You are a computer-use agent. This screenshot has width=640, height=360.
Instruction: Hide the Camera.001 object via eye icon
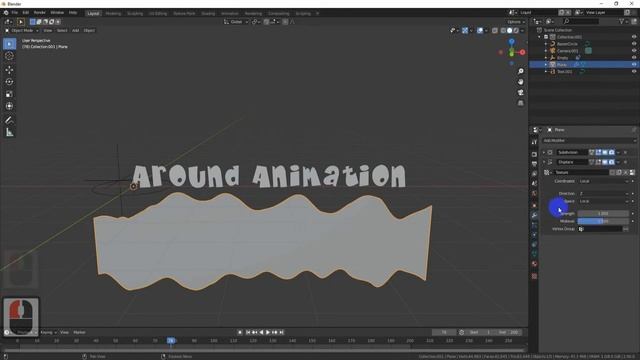point(634,51)
